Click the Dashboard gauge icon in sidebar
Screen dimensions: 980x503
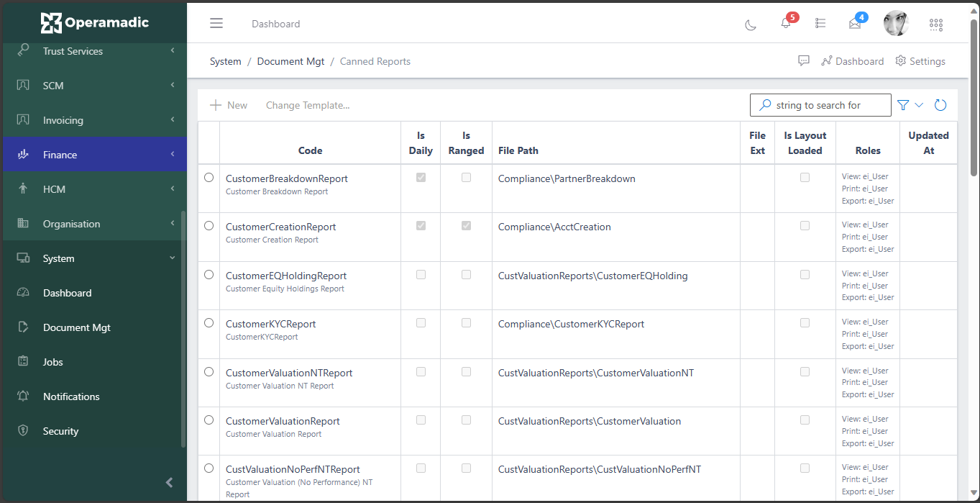23,292
